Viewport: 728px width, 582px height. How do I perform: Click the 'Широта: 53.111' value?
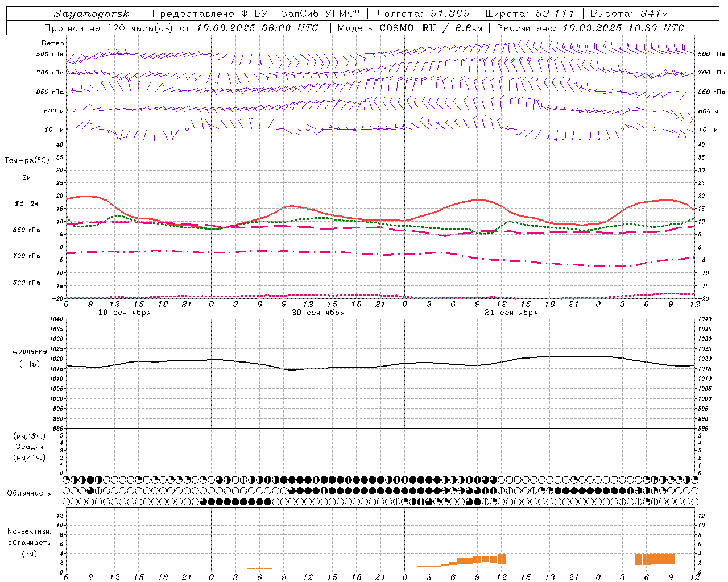coord(530,14)
